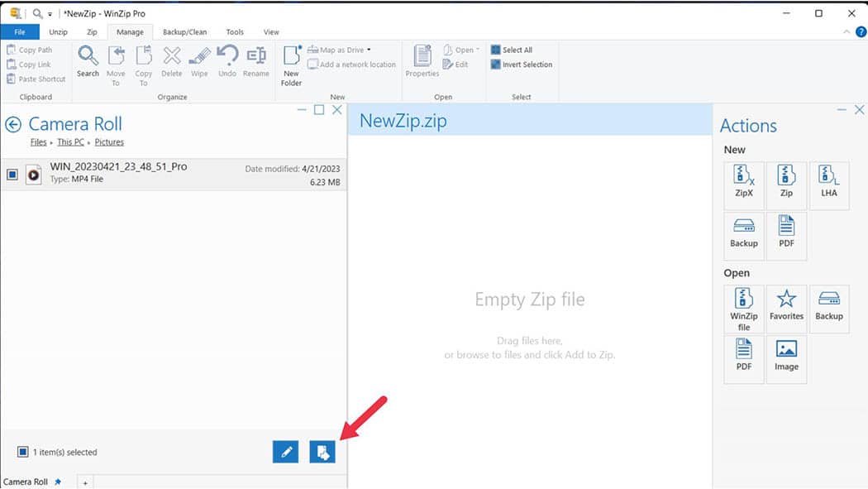Open the quick access toolbar dropdown arrow
The image size is (868, 489).
tap(50, 14)
